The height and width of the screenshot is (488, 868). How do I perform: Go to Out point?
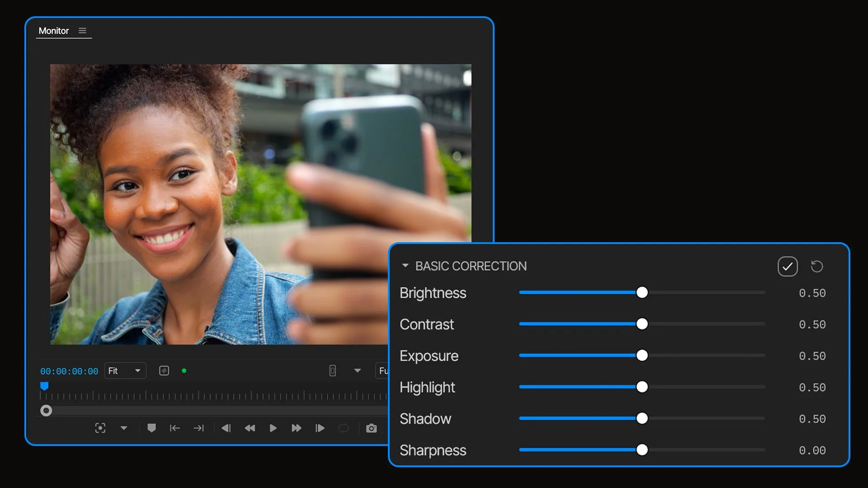[x=199, y=428]
